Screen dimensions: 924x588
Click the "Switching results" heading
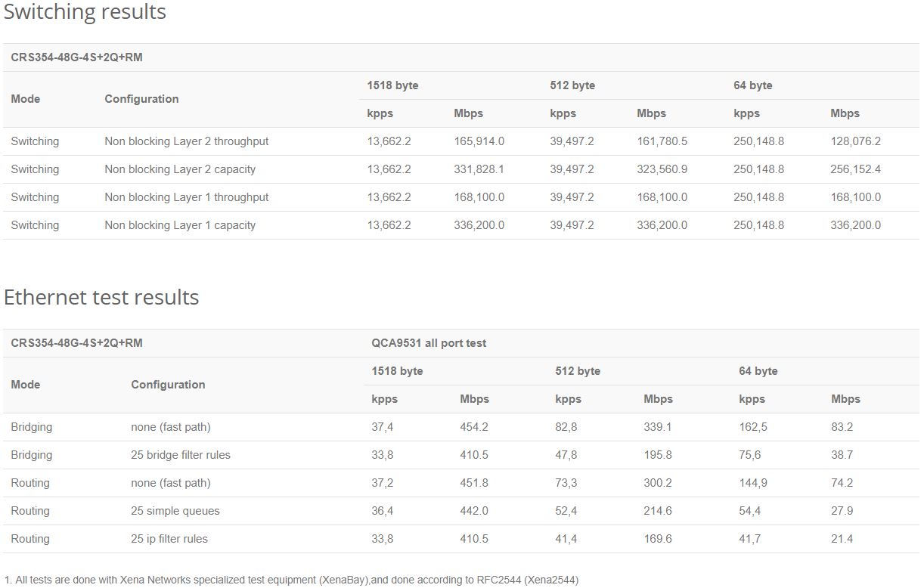85,12
